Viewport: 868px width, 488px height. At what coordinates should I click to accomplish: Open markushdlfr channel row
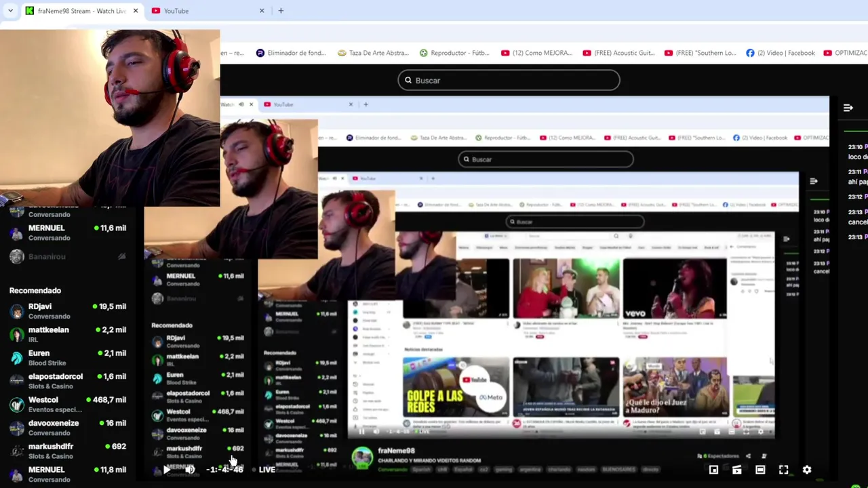click(68, 451)
